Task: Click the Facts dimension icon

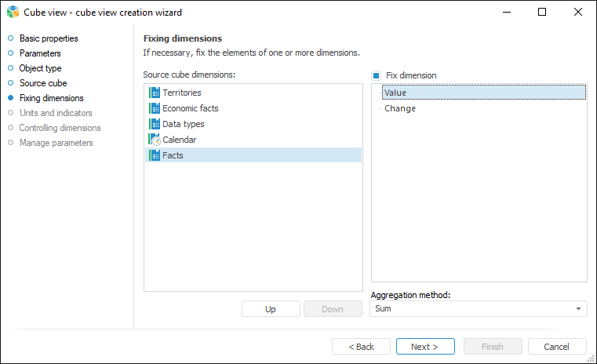Action: pyautogui.click(x=155, y=155)
